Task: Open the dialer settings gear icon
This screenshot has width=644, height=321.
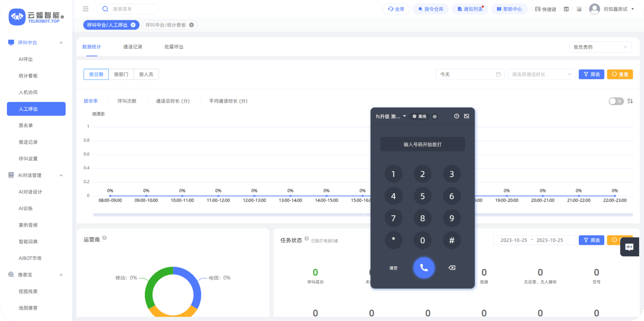Action: [434, 117]
